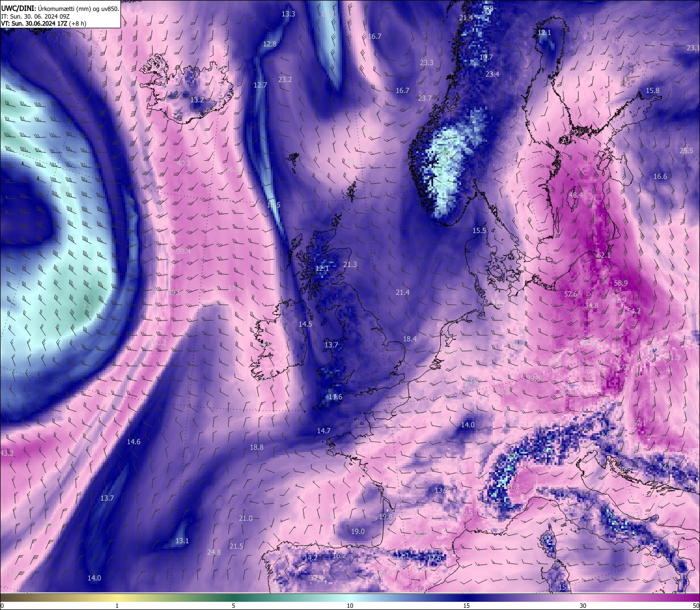Click the 15.8 value on the map
The width and height of the screenshot is (700, 610).
pos(652,91)
